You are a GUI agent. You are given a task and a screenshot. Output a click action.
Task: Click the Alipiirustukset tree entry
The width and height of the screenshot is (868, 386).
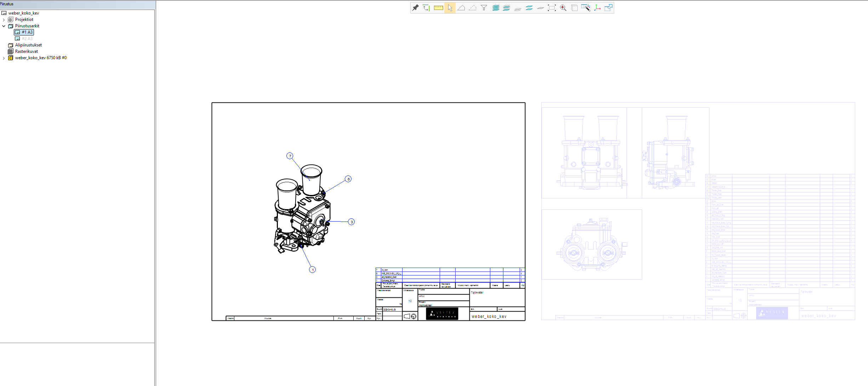click(x=28, y=45)
